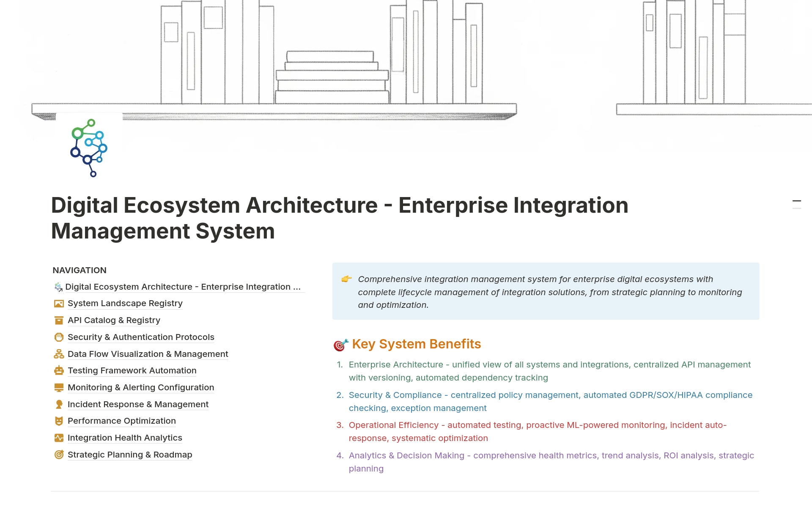The width and height of the screenshot is (812, 507).
Task: Click the Testing Framework robot icon
Action: [x=59, y=371]
